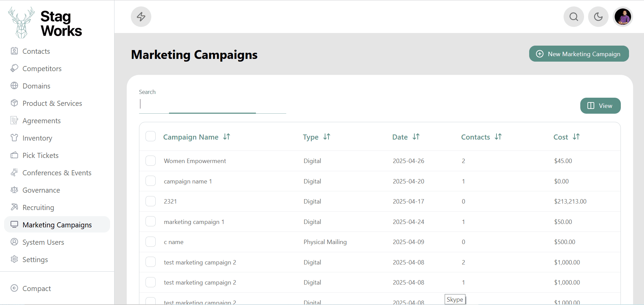Navigate to Conferences & Events
The image size is (644, 305).
tap(57, 173)
